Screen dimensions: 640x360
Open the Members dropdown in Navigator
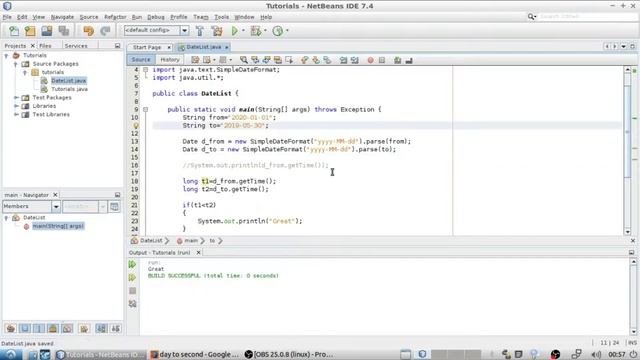tap(56, 207)
